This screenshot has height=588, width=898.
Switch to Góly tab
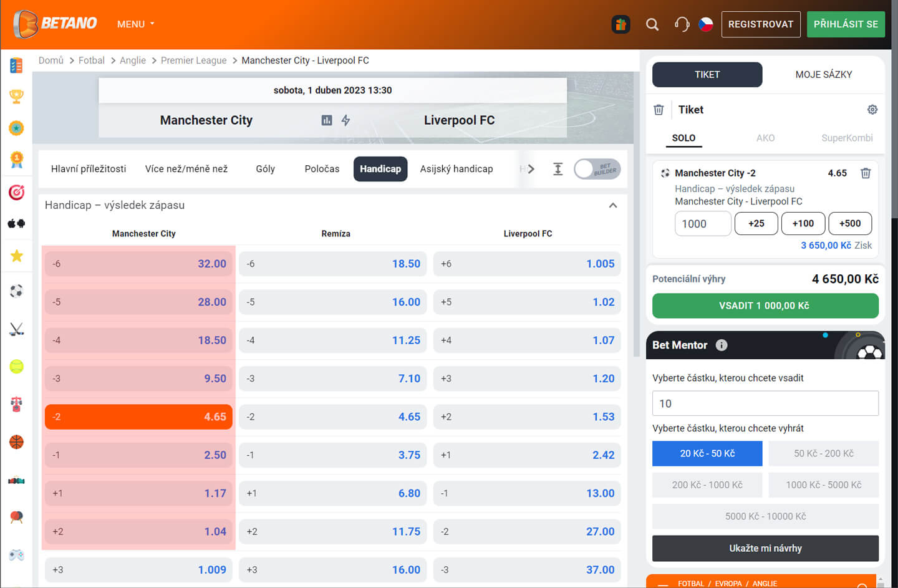pos(265,169)
